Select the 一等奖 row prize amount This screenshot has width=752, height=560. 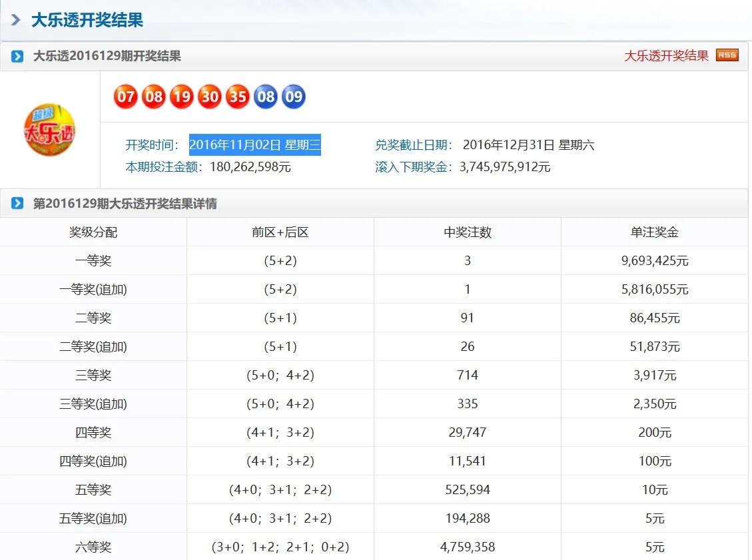tap(655, 260)
